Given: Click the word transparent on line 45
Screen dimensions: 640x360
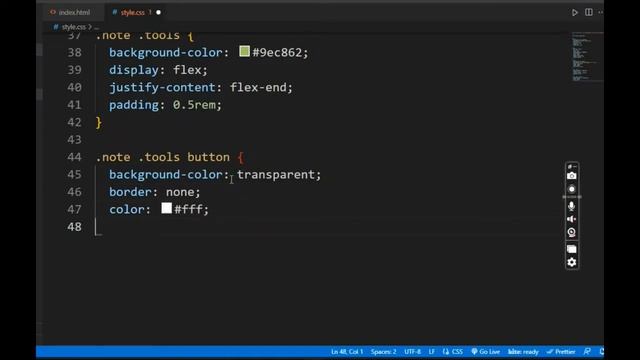Looking at the screenshot, I should pos(276,175).
